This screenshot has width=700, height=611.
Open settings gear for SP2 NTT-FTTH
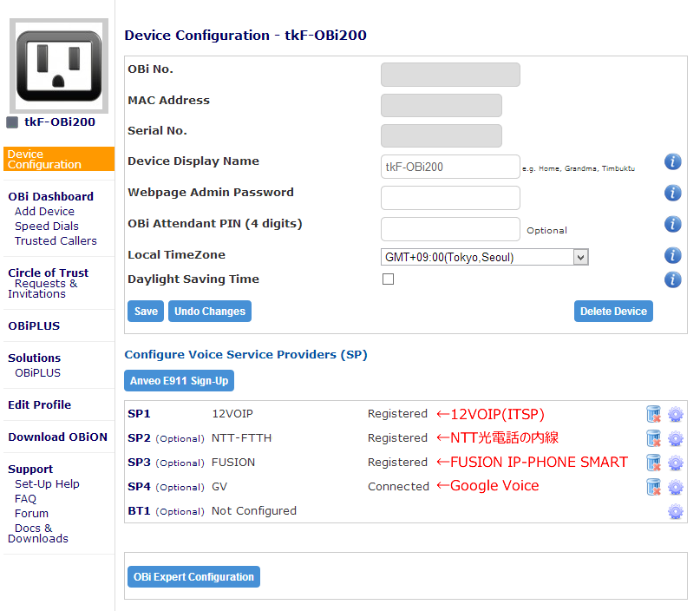coord(676,438)
